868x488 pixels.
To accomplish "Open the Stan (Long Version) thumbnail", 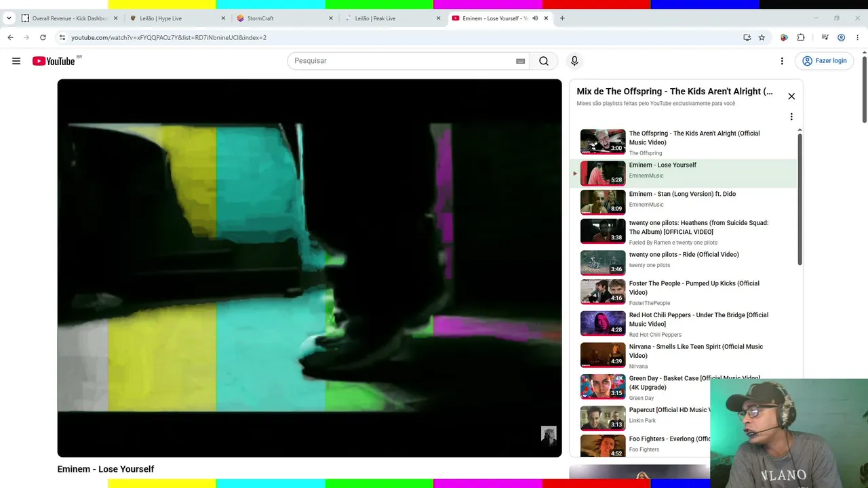I will (x=603, y=202).
